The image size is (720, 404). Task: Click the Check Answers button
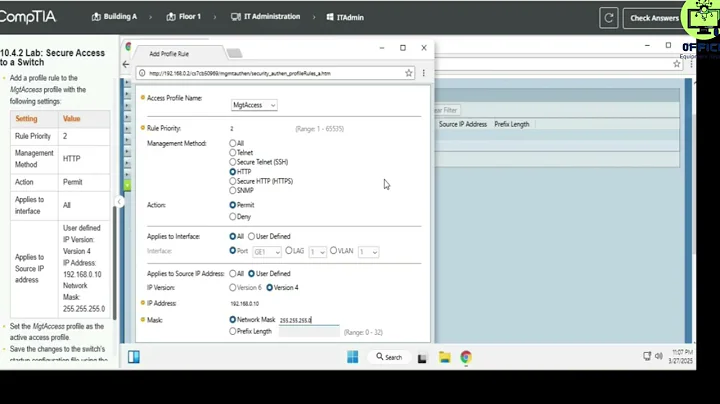(x=654, y=18)
